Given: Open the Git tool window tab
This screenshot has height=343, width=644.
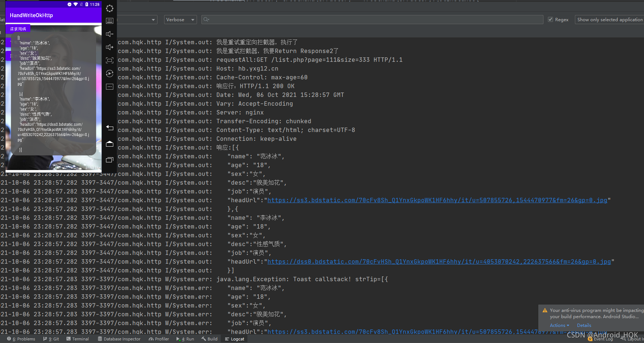Looking at the screenshot, I should point(51,339).
